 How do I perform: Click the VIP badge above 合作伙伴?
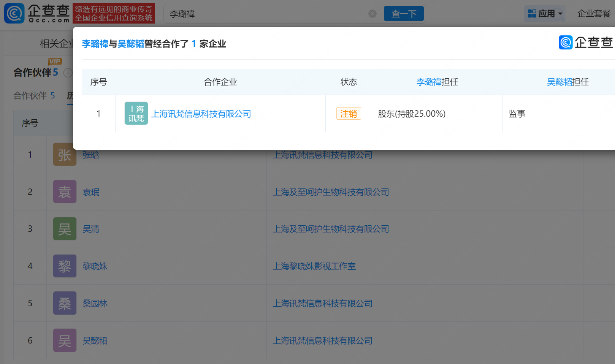tap(55, 62)
